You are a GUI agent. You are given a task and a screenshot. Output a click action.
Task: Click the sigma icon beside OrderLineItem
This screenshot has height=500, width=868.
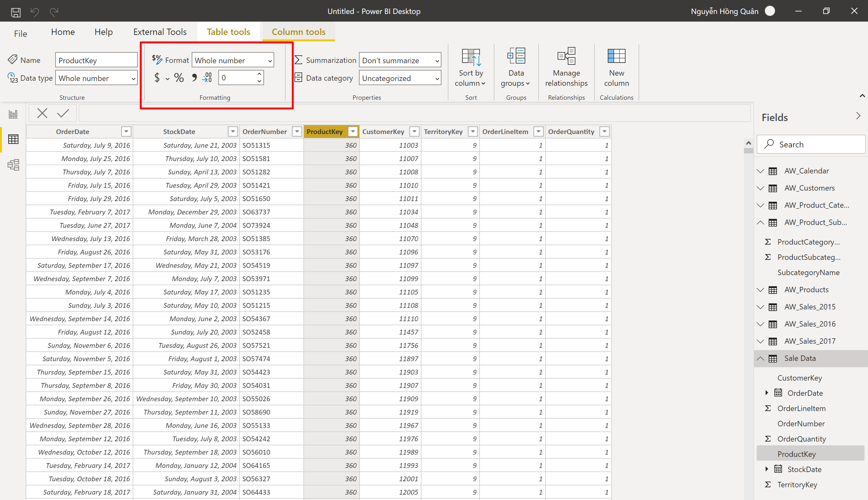tap(768, 408)
